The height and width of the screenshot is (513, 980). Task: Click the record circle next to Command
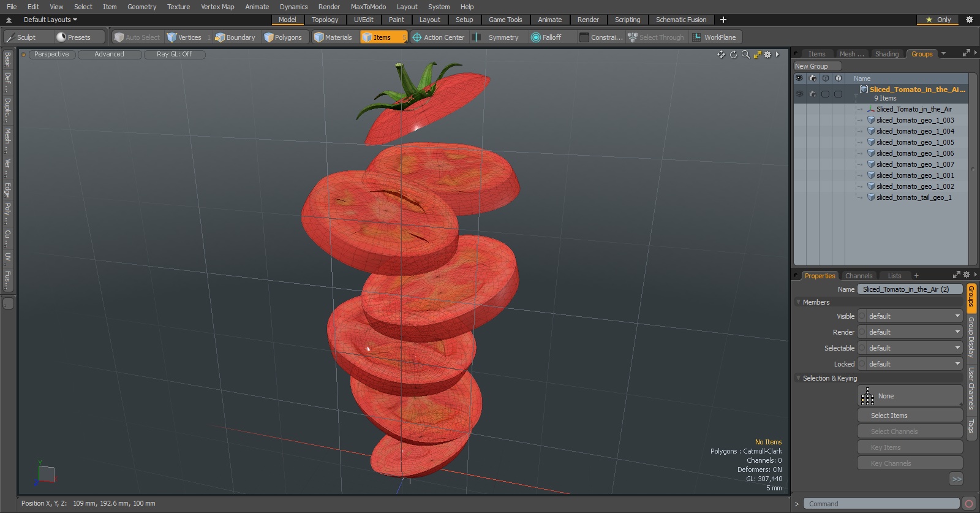coord(968,504)
